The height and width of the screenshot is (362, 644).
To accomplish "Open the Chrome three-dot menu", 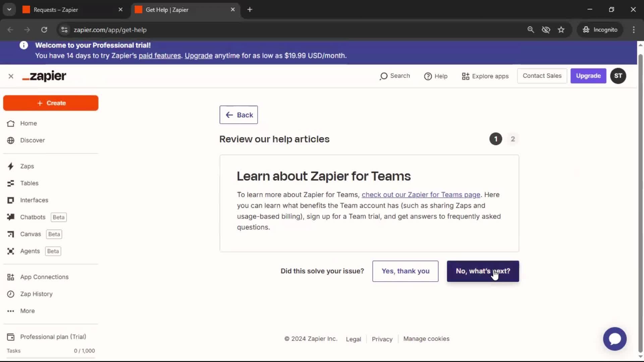I will click(634, 30).
